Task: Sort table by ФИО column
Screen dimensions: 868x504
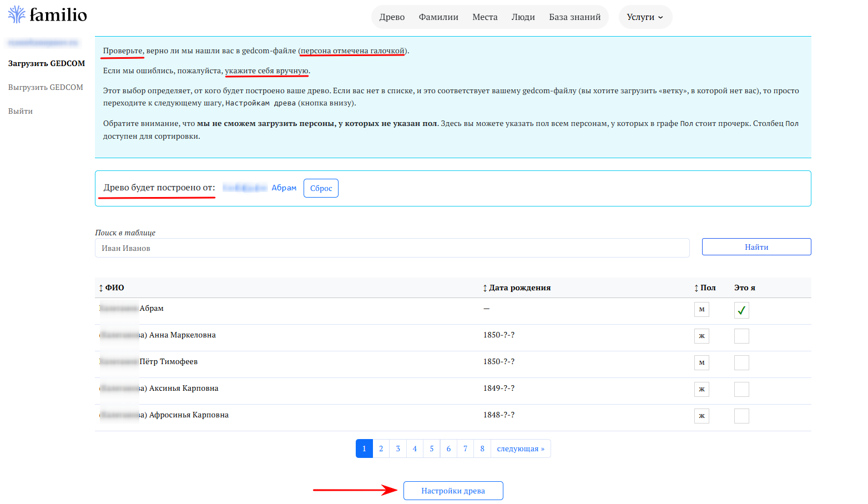Action: [112, 288]
